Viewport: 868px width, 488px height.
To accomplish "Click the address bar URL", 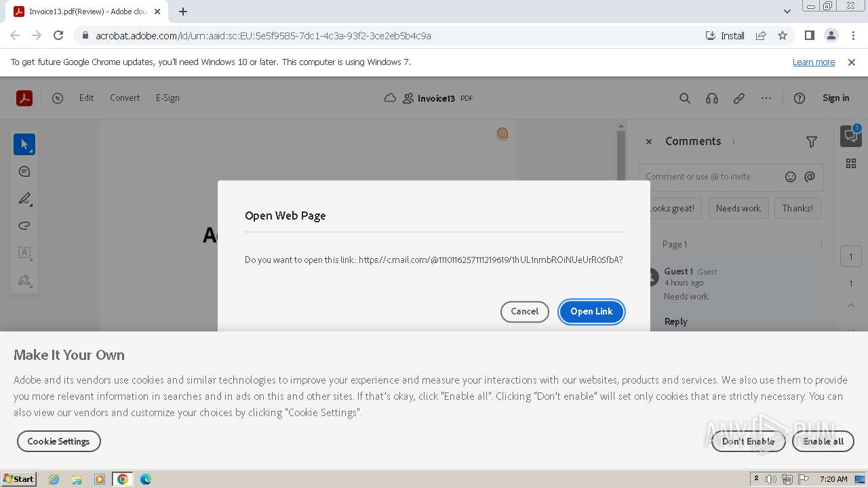I will [263, 36].
